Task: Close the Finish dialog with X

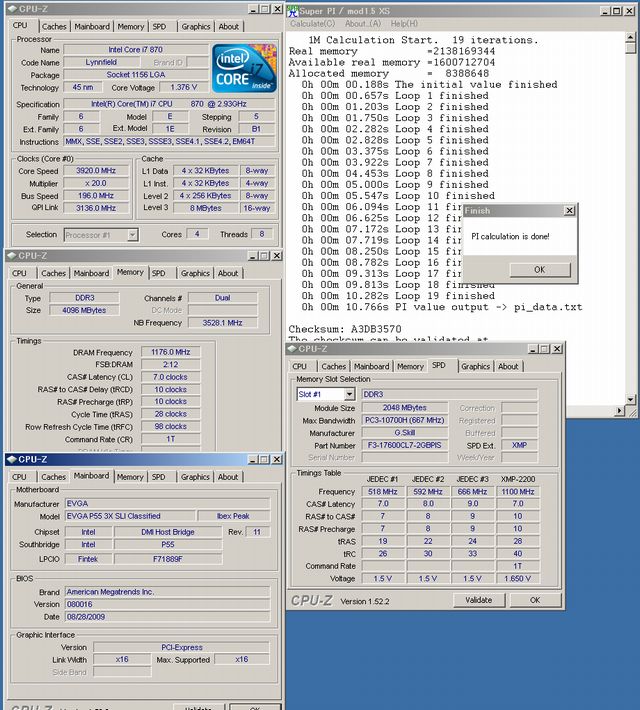Action: point(569,211)
